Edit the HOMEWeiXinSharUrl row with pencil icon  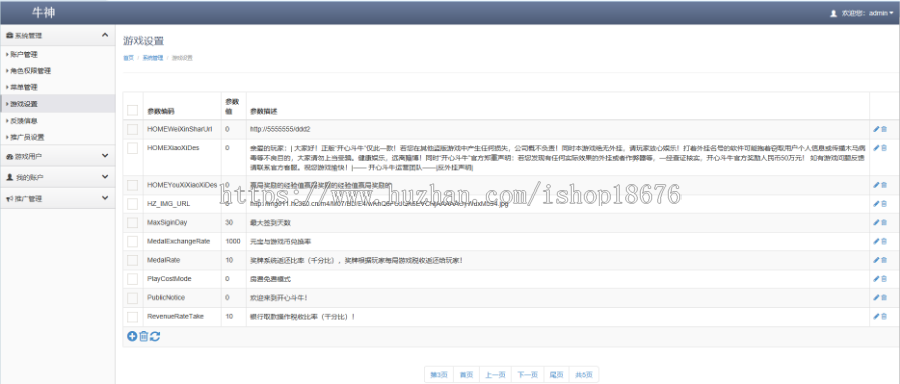[876, 129]
